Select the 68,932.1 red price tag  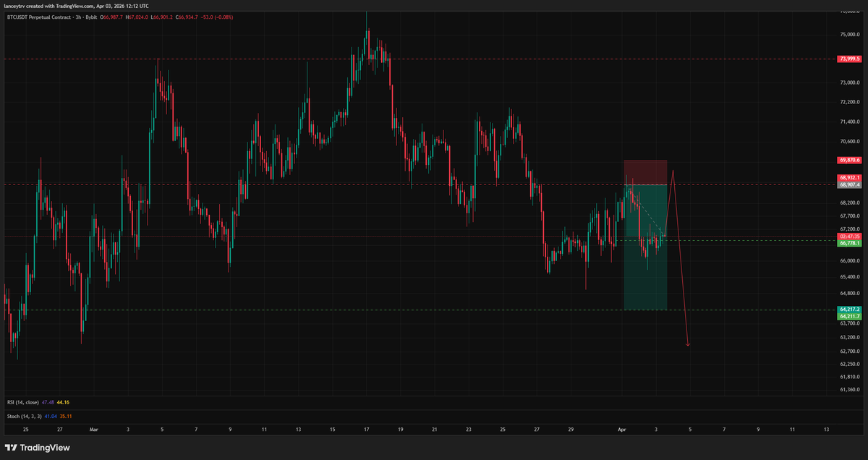pyautogui.click(x=849, y=177)
